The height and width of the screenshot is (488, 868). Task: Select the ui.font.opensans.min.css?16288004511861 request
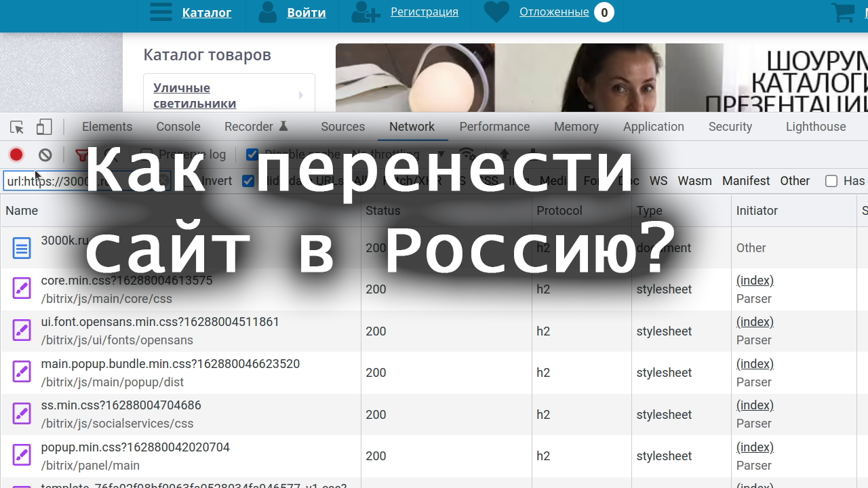[160, 322]
